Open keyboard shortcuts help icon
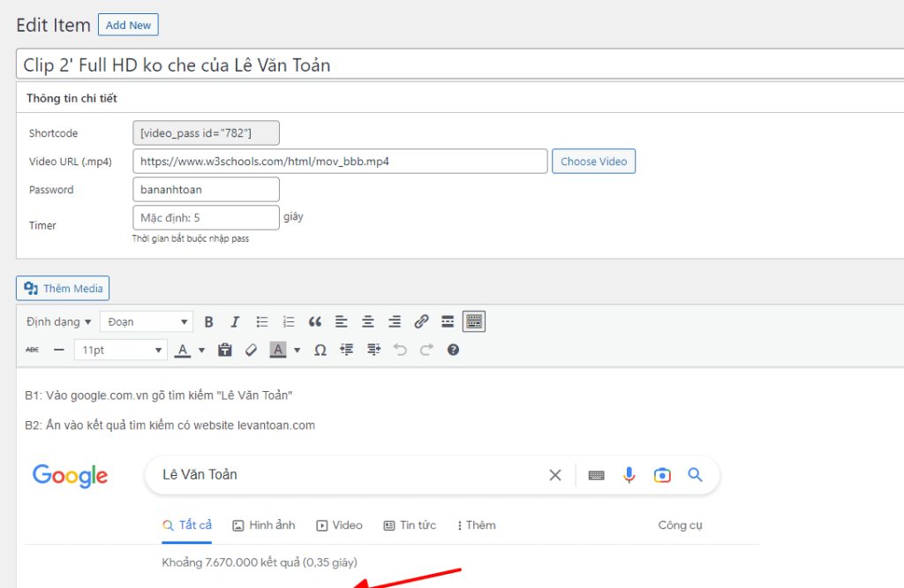 click(x=453, y=351)
